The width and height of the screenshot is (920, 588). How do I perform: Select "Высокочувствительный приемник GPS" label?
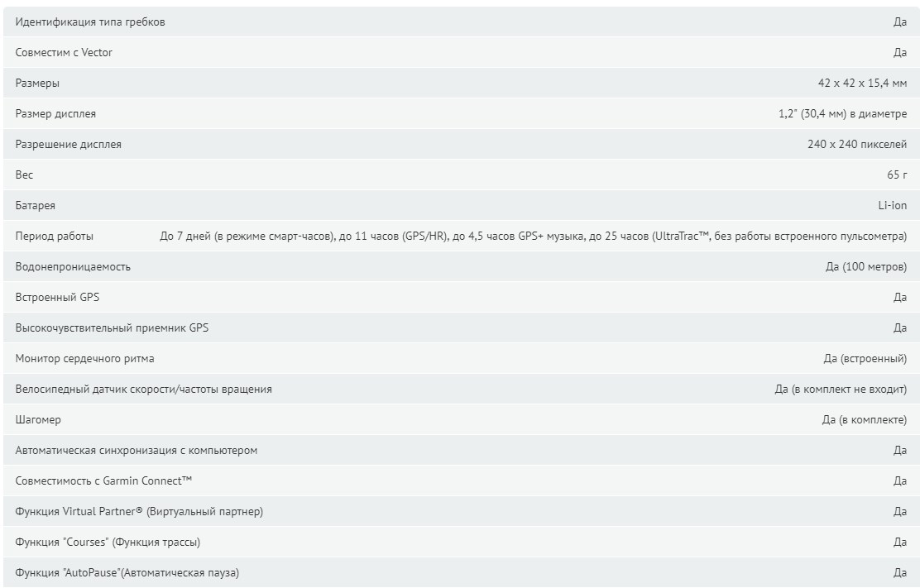coord(112,327)
